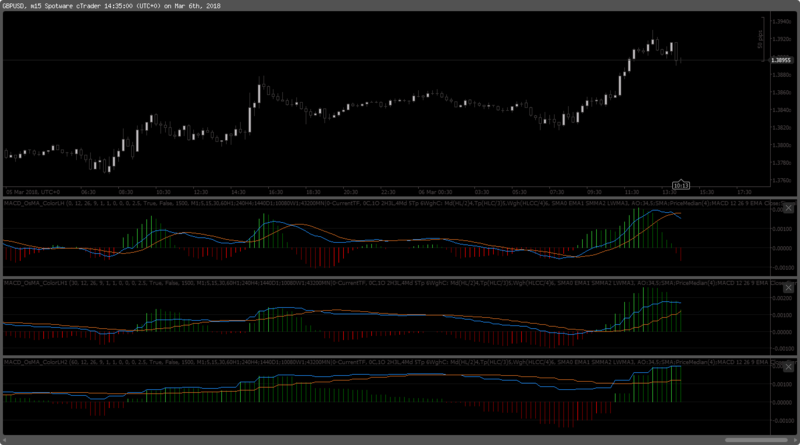Select the most recent candlestick on the chart

679,60
